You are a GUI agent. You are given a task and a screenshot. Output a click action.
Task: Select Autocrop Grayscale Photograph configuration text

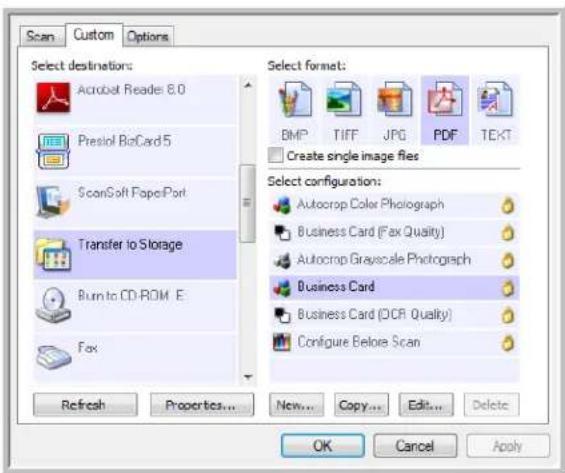pos(384,259)
